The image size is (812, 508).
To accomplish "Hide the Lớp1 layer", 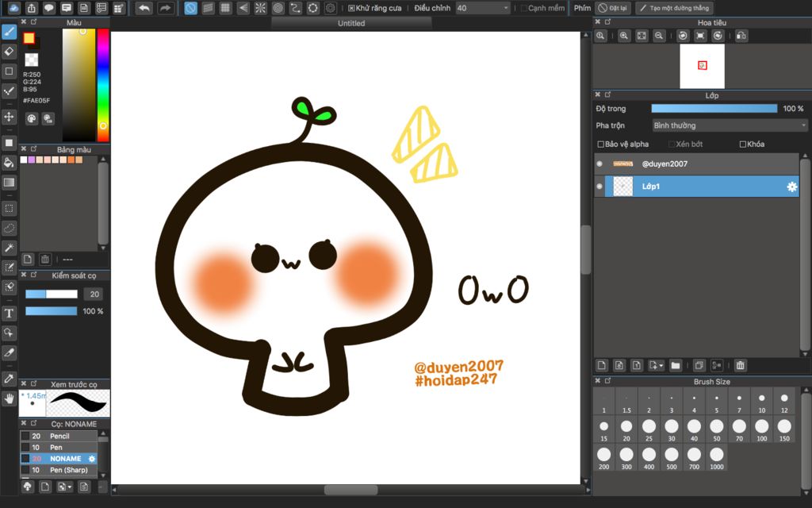I will point(599,187).
